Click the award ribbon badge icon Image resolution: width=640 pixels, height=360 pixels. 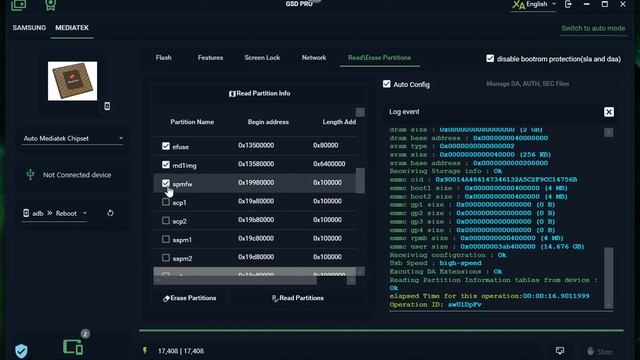pos(50,5)
